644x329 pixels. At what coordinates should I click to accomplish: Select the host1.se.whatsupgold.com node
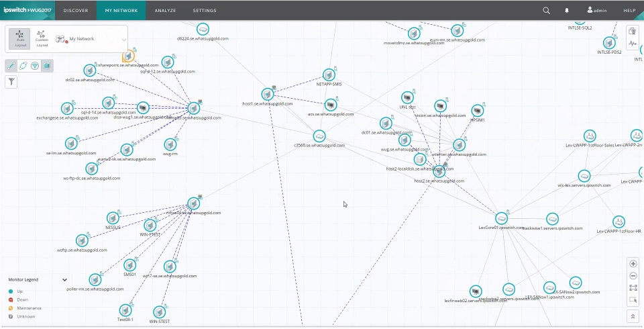(268, 95)
